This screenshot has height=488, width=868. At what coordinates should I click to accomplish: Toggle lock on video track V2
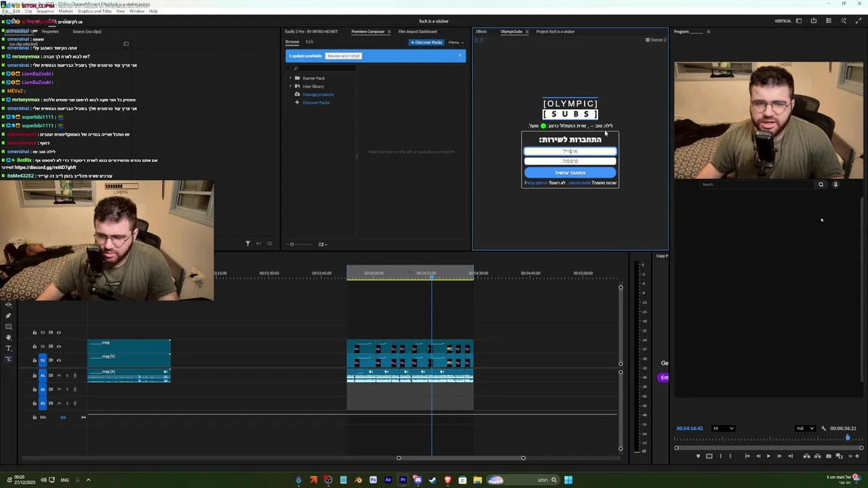pyautogui.click(x=35, y=346)
